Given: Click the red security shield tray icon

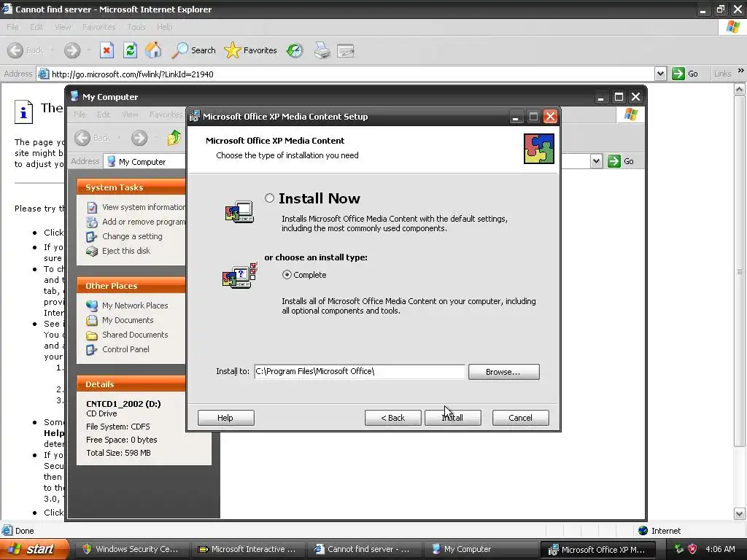Looking at the screenshot, I should (x=693, y=549).
